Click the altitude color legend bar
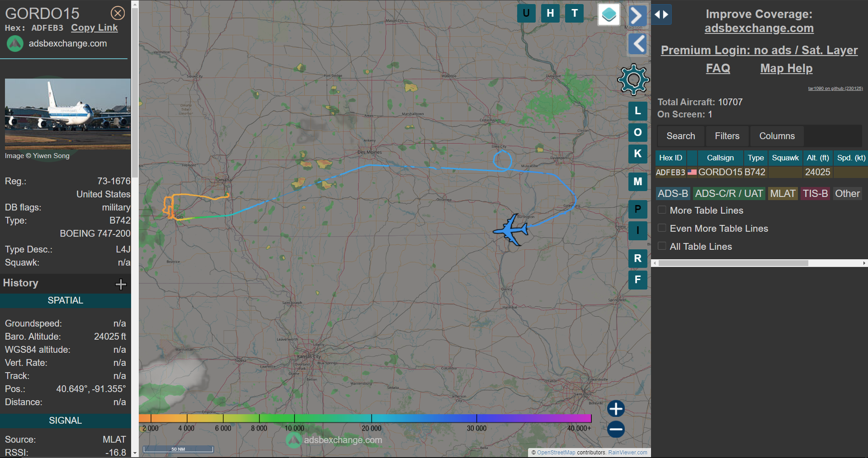 [365, 419]
